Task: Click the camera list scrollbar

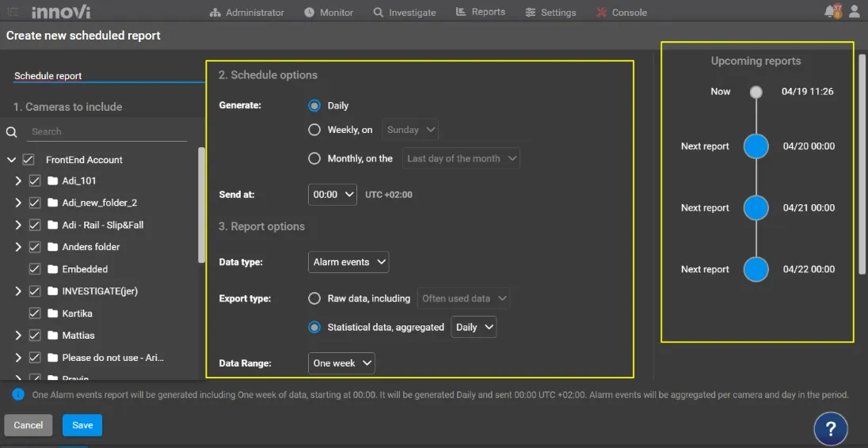Action: 201,205
